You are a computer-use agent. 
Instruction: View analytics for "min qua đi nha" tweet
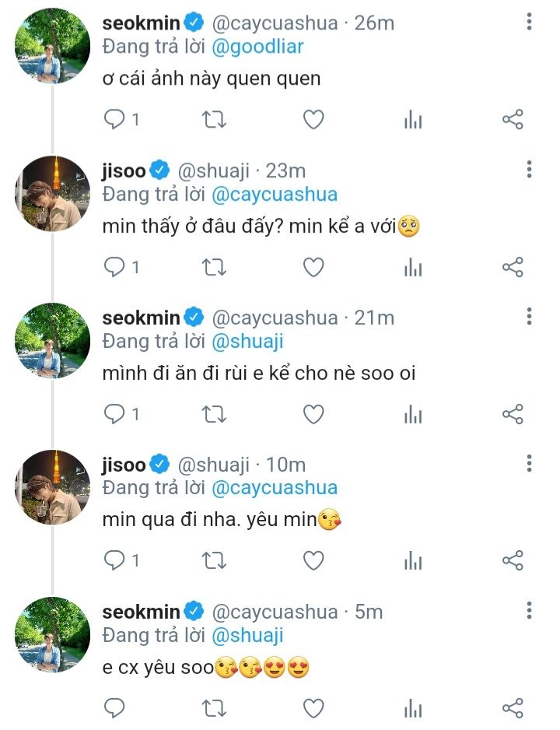[413, 560]
